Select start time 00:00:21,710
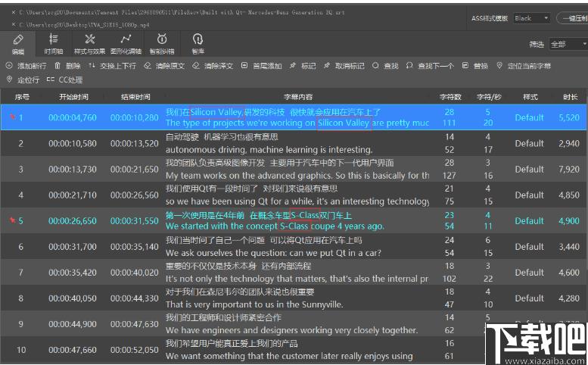Viewport: 588px width, 365px height. (x=73, y=195)
